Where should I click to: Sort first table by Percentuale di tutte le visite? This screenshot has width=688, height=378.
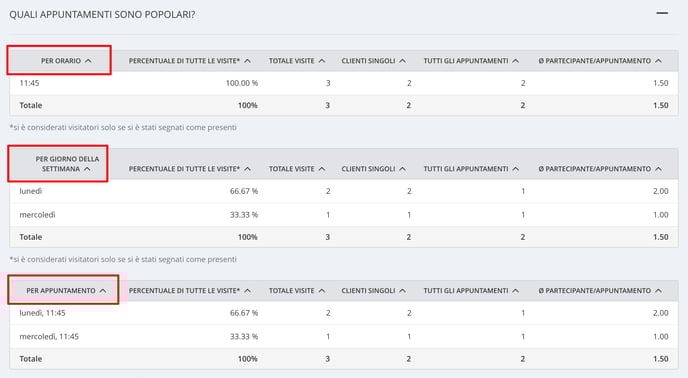190,61
